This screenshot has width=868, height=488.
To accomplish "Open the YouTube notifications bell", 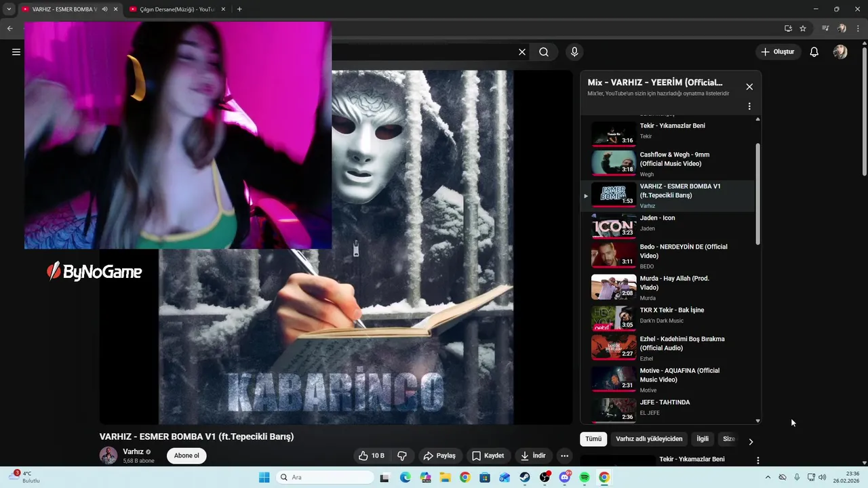I will 814,52.
